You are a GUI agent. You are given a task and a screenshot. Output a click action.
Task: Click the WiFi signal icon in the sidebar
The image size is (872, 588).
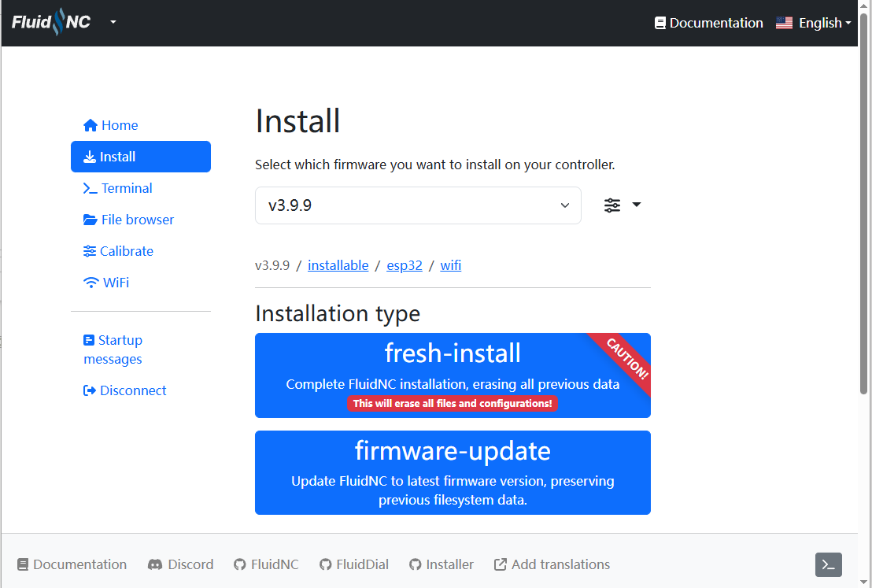[91, 283]
